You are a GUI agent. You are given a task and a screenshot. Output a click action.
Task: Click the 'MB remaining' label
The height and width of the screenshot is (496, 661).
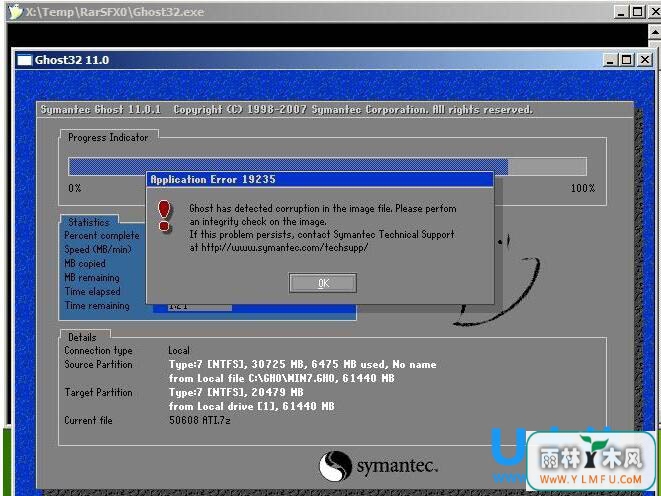[x=92, y=278]
